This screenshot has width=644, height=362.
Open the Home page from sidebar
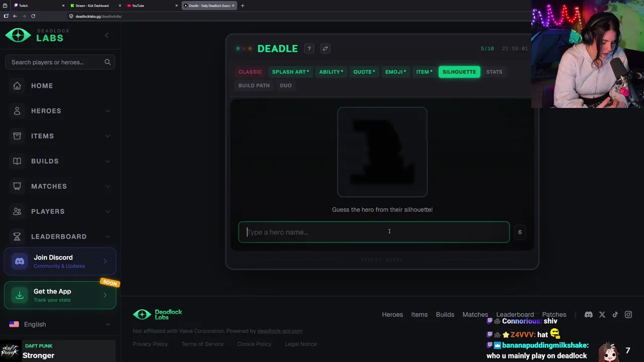coord(60,85)
